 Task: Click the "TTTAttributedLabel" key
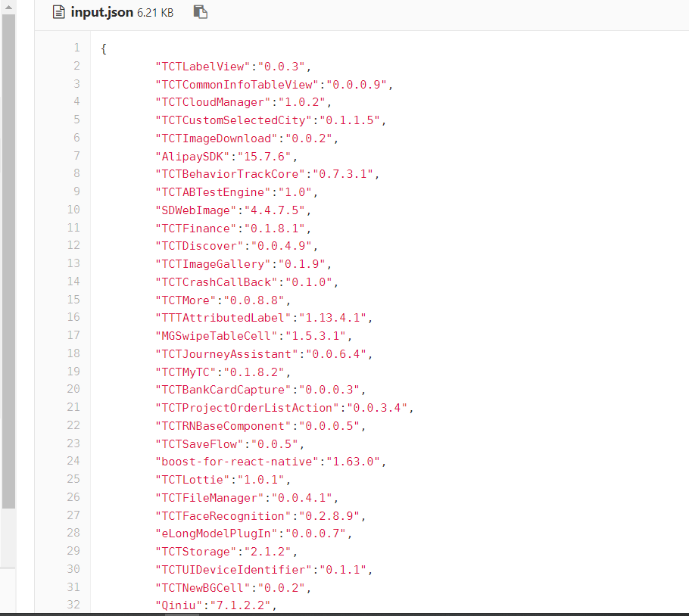223,318
